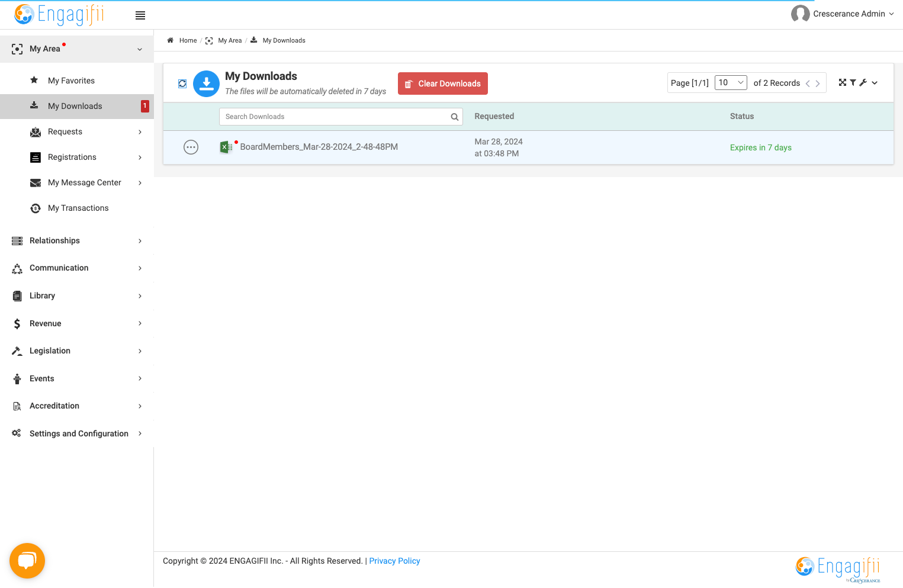Click the My Transactions icon
Image resolution: width=903 pixels, height=588 pixels.
tap(36, 208)
